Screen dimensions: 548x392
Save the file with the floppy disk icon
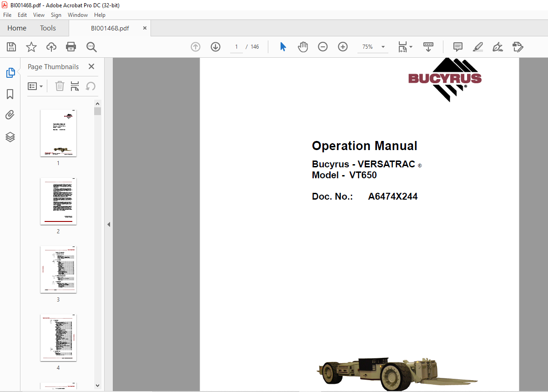pyautogui.click(x=11, y=47)
